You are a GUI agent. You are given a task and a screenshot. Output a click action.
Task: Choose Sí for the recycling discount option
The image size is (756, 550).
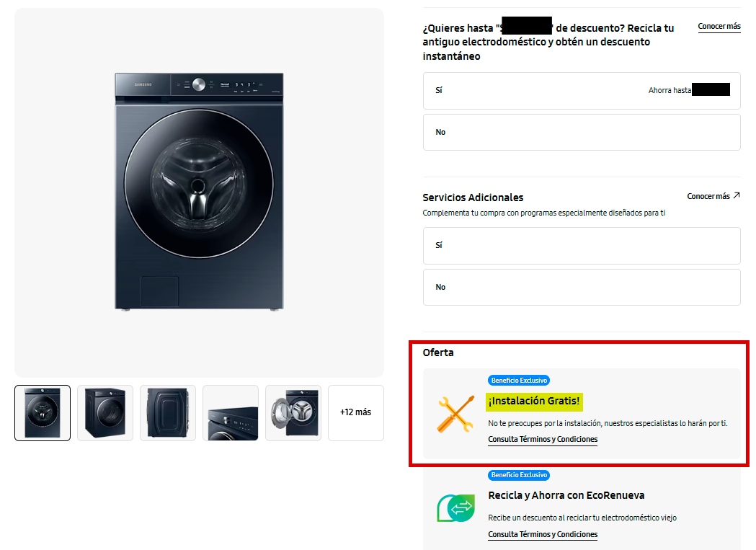582,91
